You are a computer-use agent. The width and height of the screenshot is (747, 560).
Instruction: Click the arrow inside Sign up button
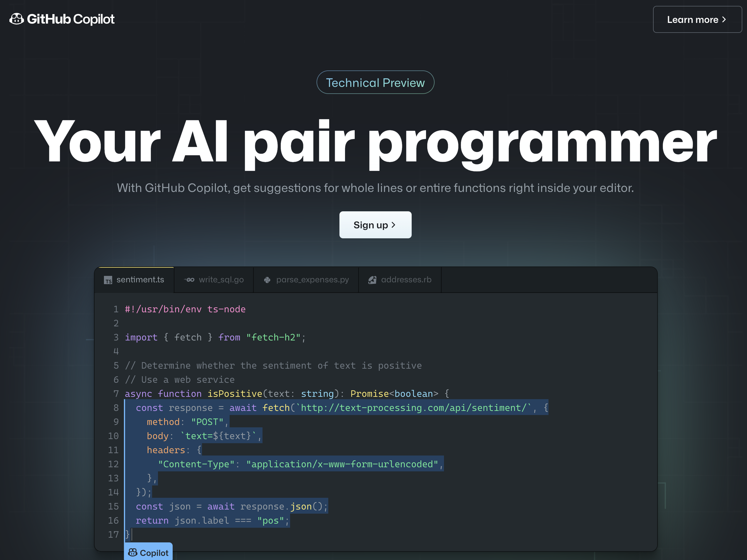393,225
